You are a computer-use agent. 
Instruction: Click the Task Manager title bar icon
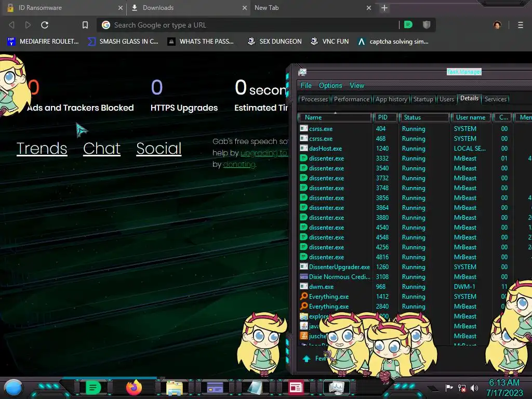(302, 72)
